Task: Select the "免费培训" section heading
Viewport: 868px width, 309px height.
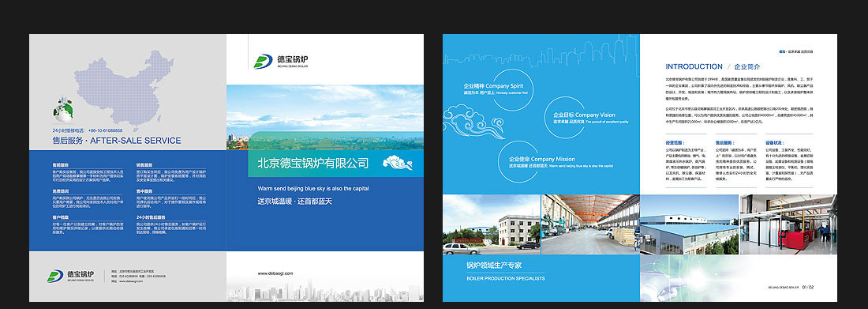Action: coord(60,190)
